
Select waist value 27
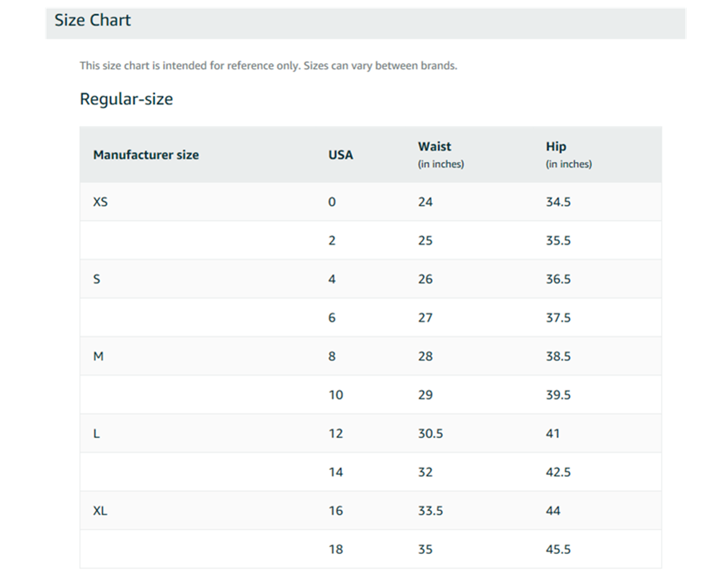pyautogui.click(x=425, y=318)
